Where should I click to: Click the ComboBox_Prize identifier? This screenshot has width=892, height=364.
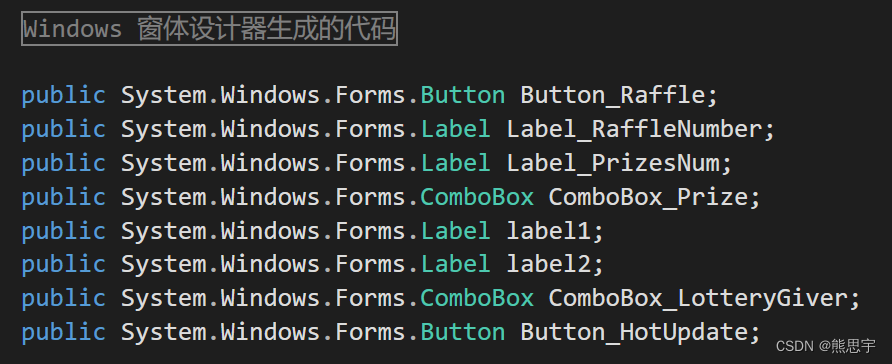point(649,197)
